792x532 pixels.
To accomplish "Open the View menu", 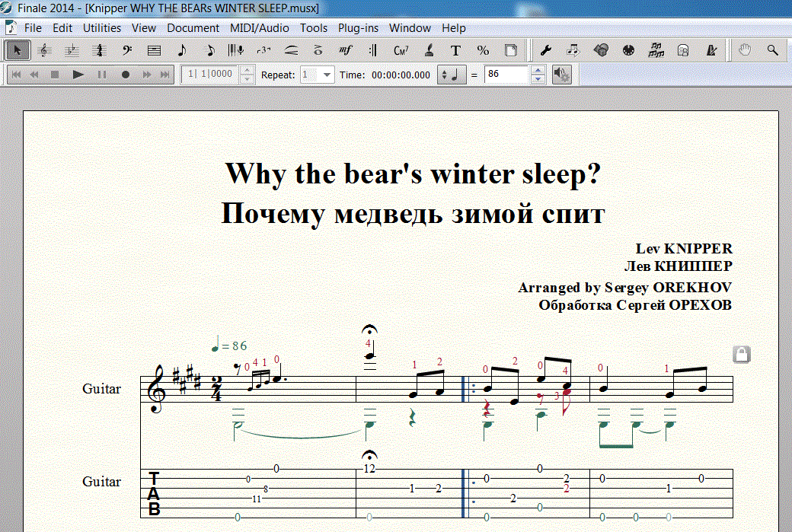I will coord(144,28).
